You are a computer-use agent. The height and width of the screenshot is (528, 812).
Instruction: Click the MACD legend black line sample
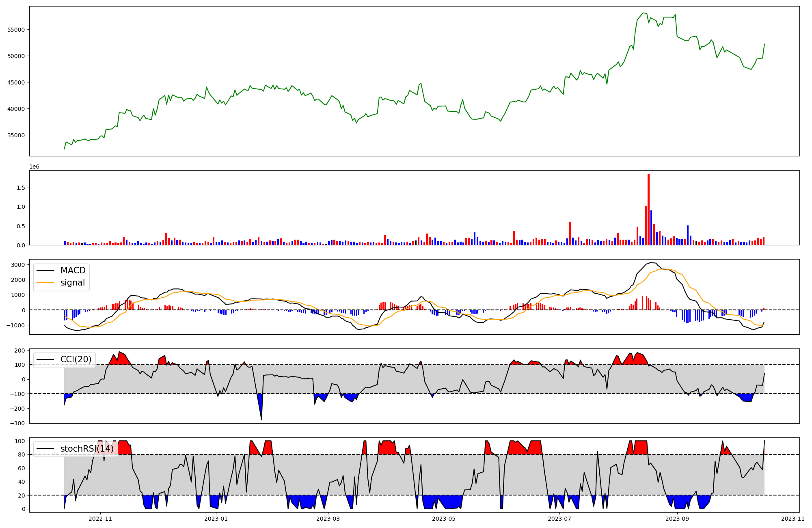[x=45, y=270]
